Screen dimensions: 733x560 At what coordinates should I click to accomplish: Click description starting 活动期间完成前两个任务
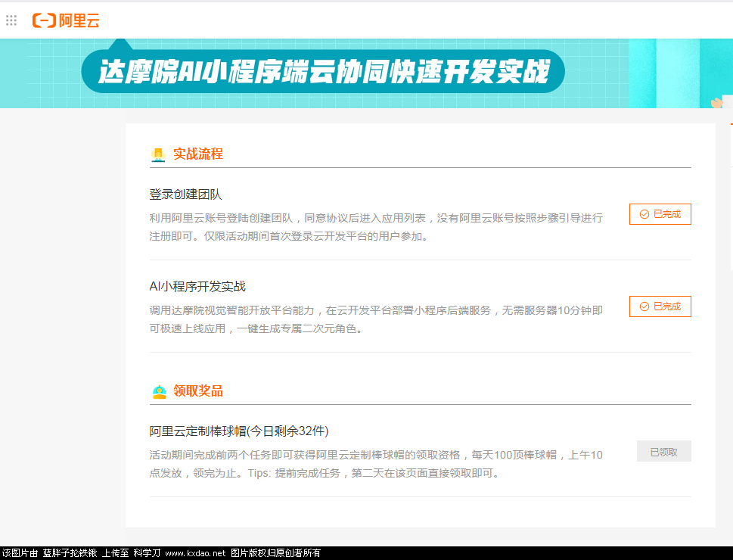[376, 464]
